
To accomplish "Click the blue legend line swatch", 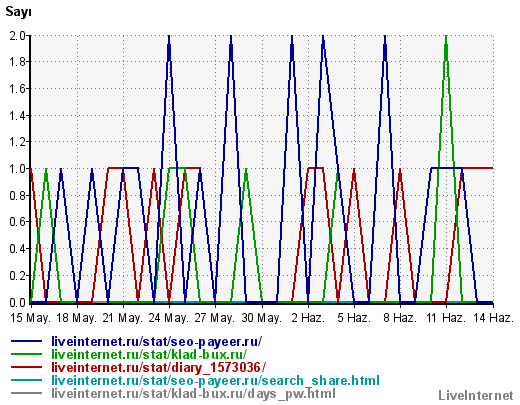I will pyautogui.click(x=26, y=341).
